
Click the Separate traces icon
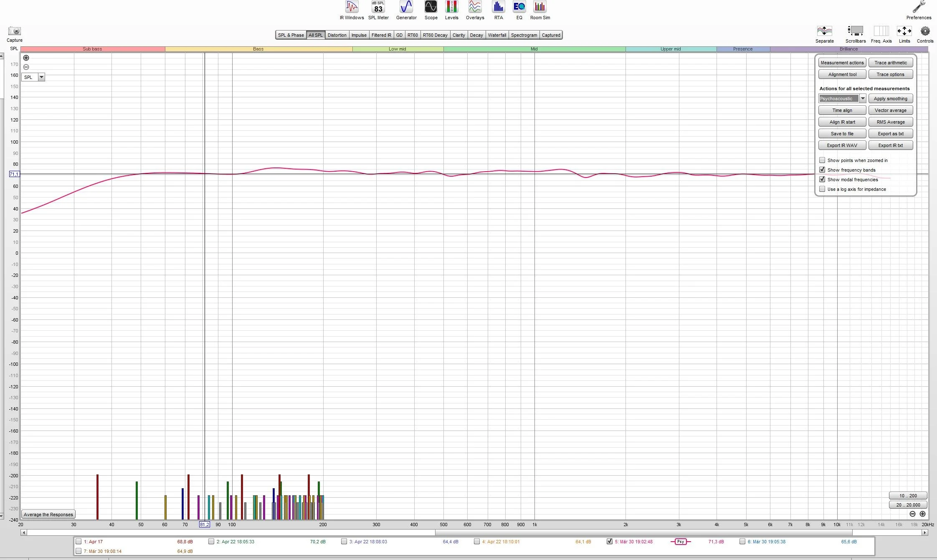pyautogui.click(x=824, y=34)
